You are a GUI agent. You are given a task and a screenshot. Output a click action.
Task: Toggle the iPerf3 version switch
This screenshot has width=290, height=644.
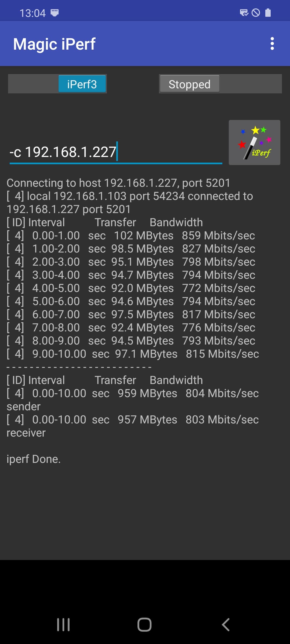(82, 84)
